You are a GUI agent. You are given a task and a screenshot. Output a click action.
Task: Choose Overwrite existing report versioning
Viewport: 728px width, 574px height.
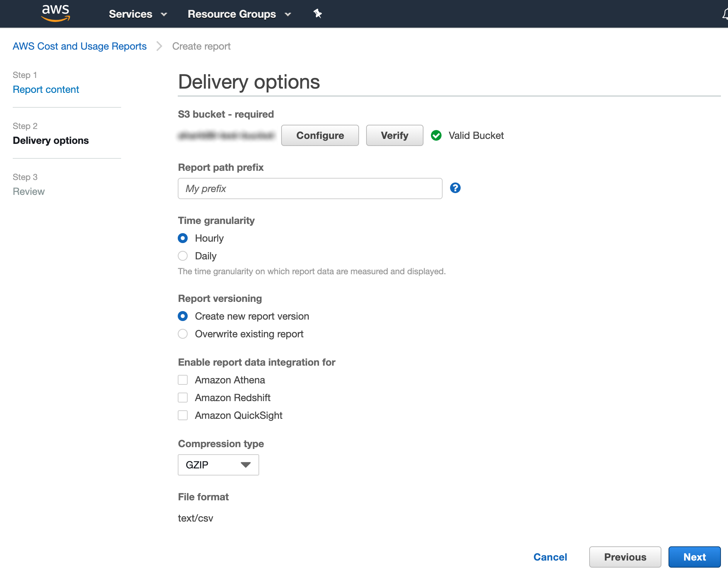click(183, 333)
